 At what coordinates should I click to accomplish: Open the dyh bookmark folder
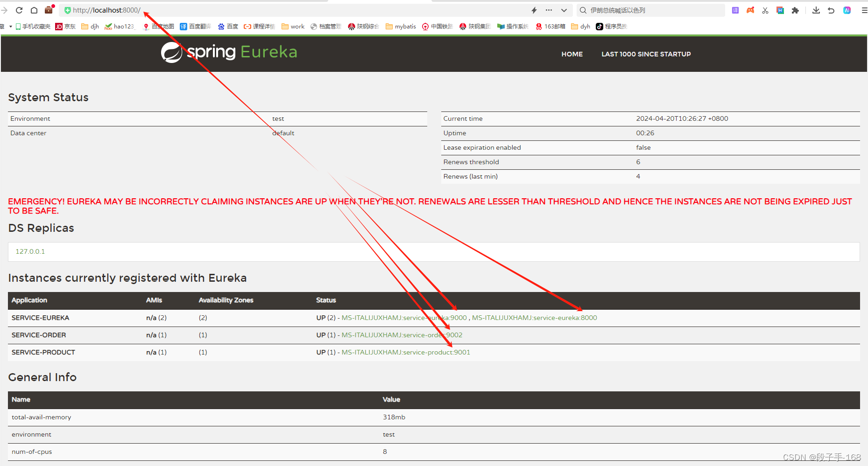[x=580, y=27]
